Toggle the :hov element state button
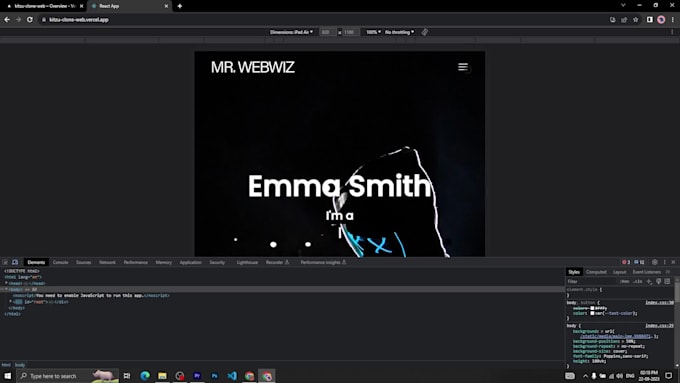Viewport: 680px width, 383px height. point(624,282)
